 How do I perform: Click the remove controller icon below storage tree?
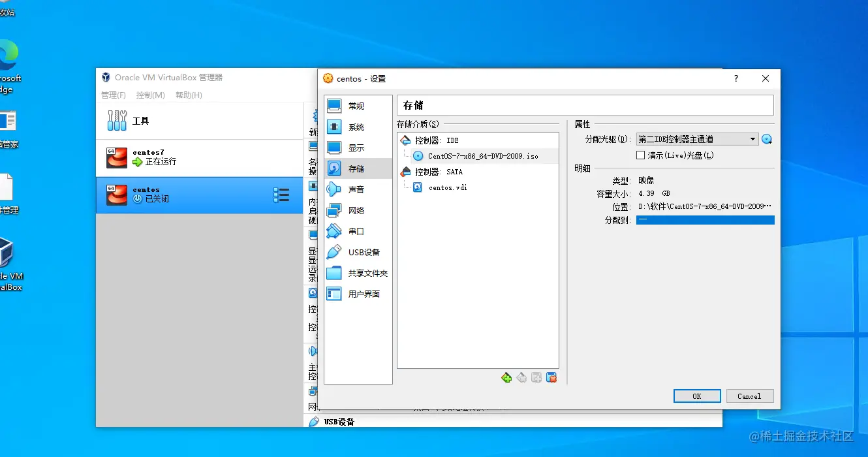[521, 377]
